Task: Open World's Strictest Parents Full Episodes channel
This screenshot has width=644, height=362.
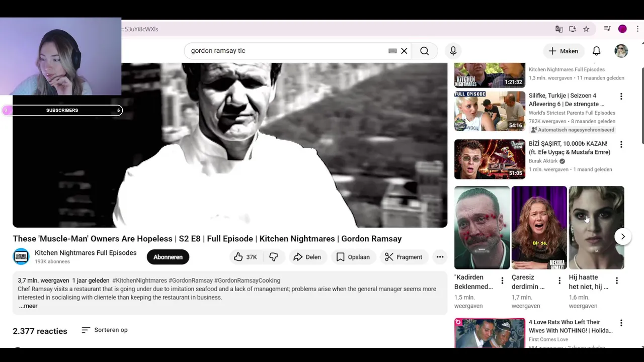Action: [572, 113]
